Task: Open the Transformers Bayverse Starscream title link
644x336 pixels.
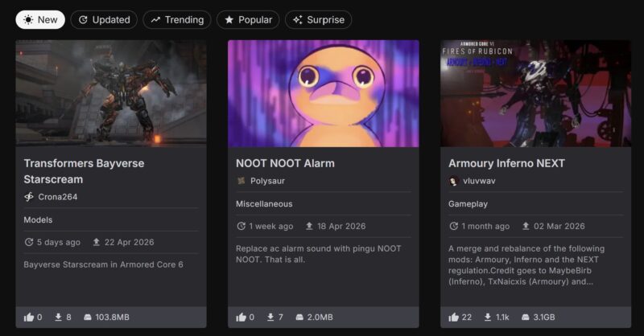Action: point(84,171)
